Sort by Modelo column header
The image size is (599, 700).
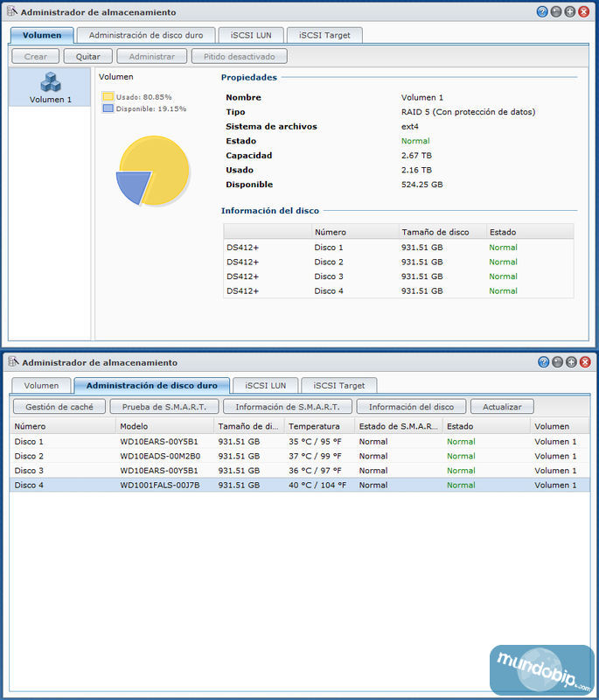pos(164,426)
